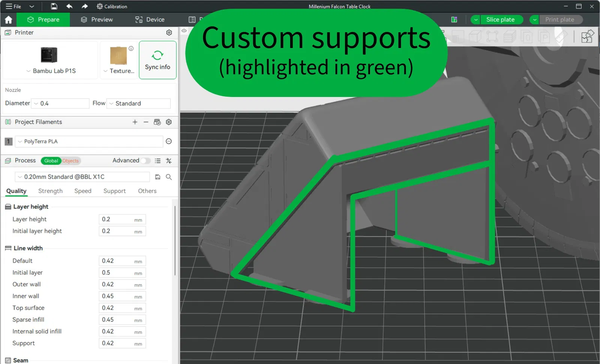Open the PolyTerra PLA filament dropdown
Image resolution: width=600 pixels, height=364 pixels.
(89, 141)
